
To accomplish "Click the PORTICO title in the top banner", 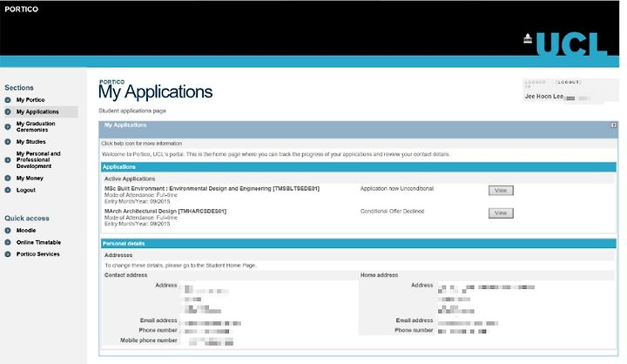I will tap(21, 10).
